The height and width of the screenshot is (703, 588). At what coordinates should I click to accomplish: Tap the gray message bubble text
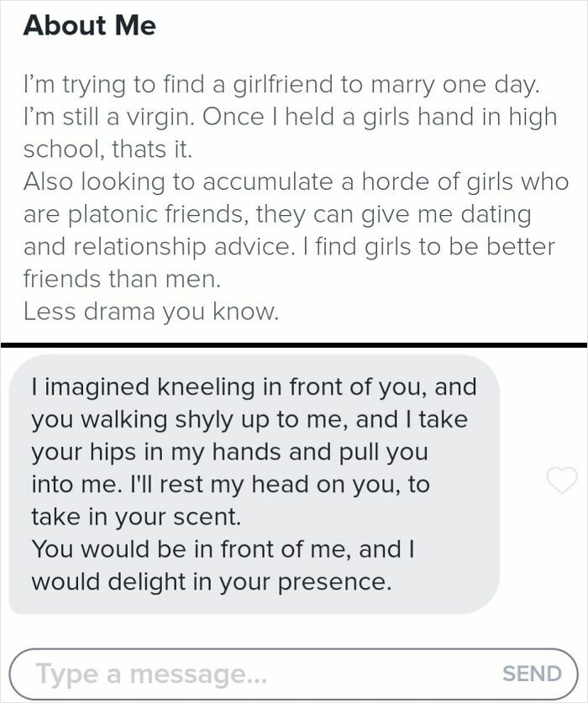coord(252,479)
